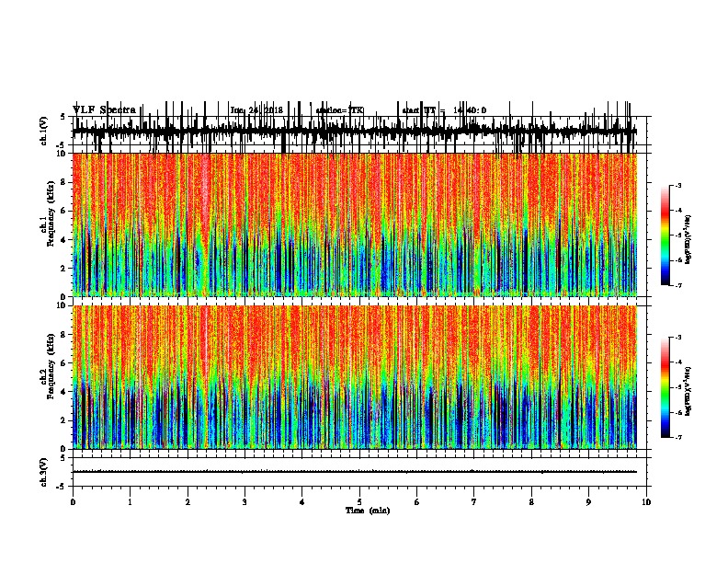Click the "8" kHz tick on ch.2 frequency axis
The width and height of the screenshot is (728, 563).
pyautogui.click(x=64, y=335)
